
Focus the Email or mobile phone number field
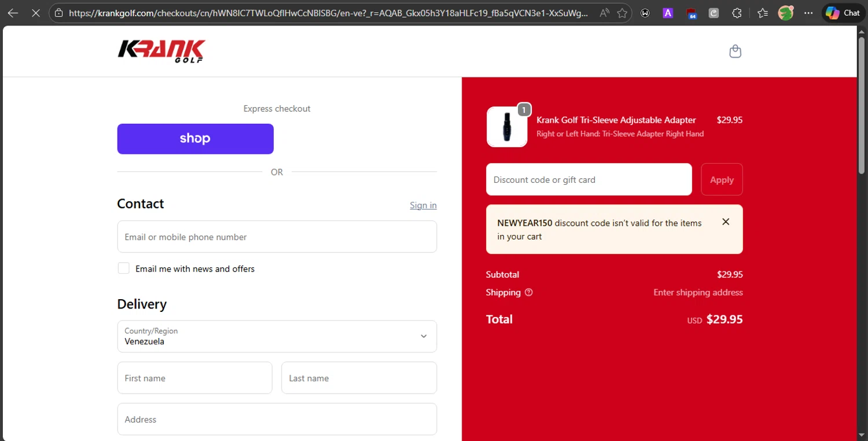[277, 237]
